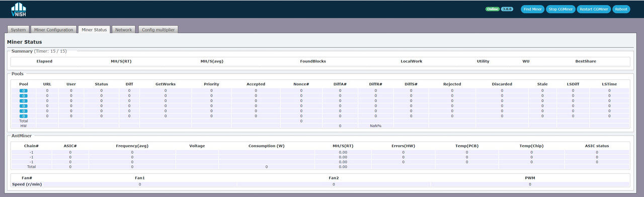Viewport: 644px width, 197px height.
Task: Click the Pool column header
Action: [24, 84]
